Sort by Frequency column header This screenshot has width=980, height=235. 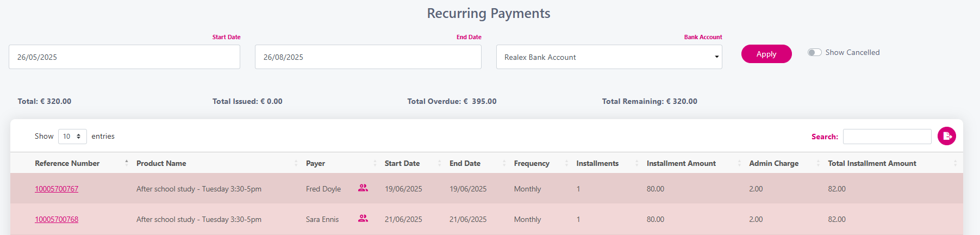(532, 163)
